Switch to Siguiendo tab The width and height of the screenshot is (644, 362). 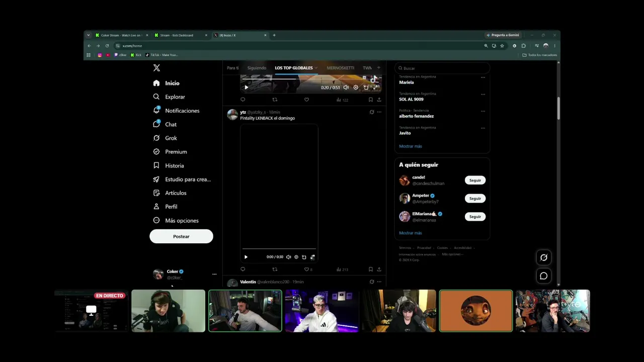point(257,68)
